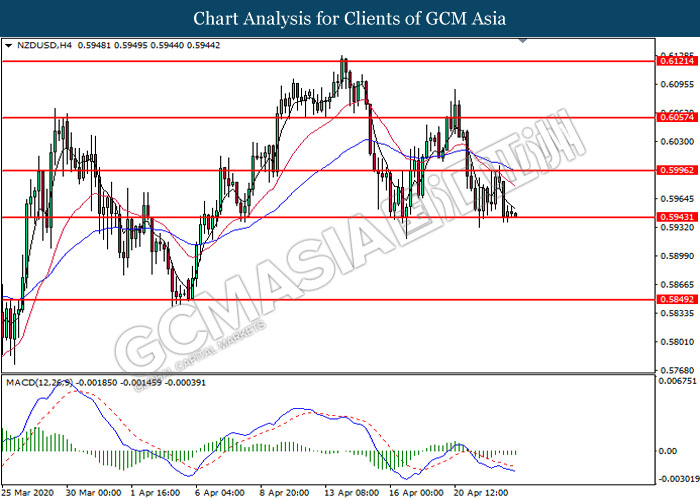Select the 0.61214 red price label
700x500 pixels.
675,61
